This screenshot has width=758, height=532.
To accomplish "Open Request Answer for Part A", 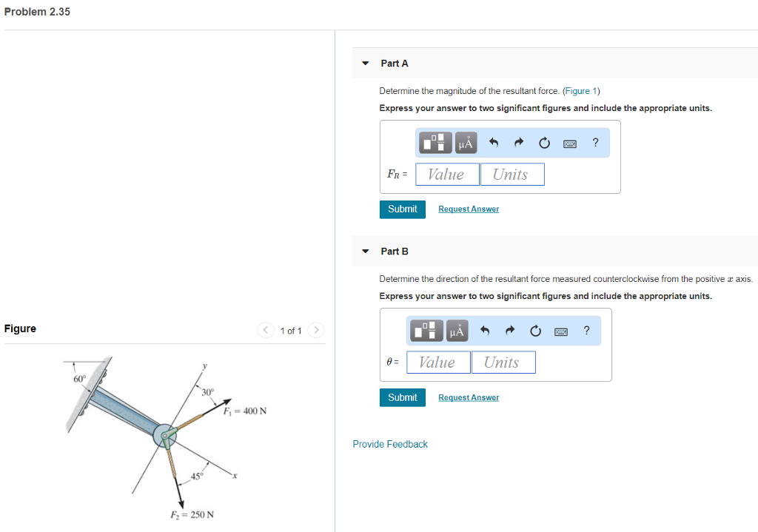I will tap(468, 209).
